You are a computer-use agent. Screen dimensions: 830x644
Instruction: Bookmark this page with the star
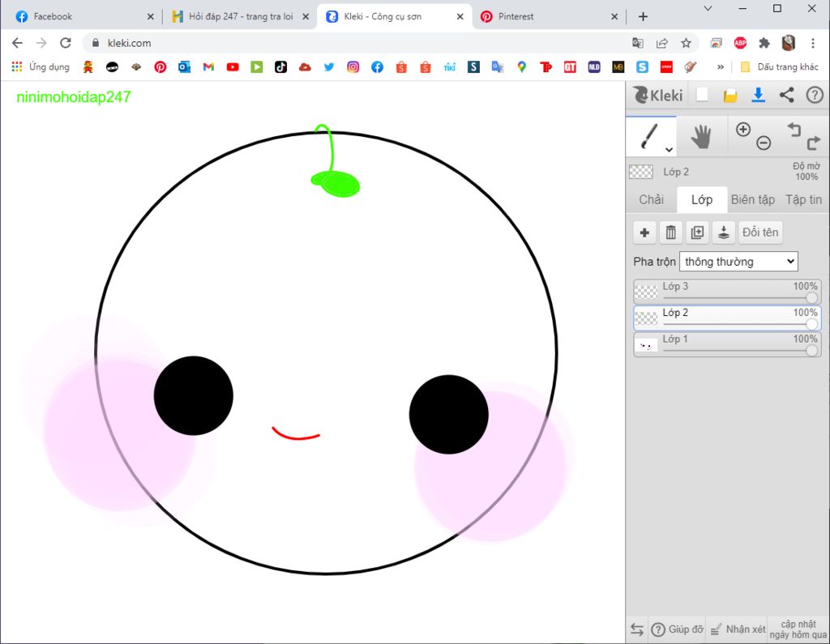[x=686, y=43]
